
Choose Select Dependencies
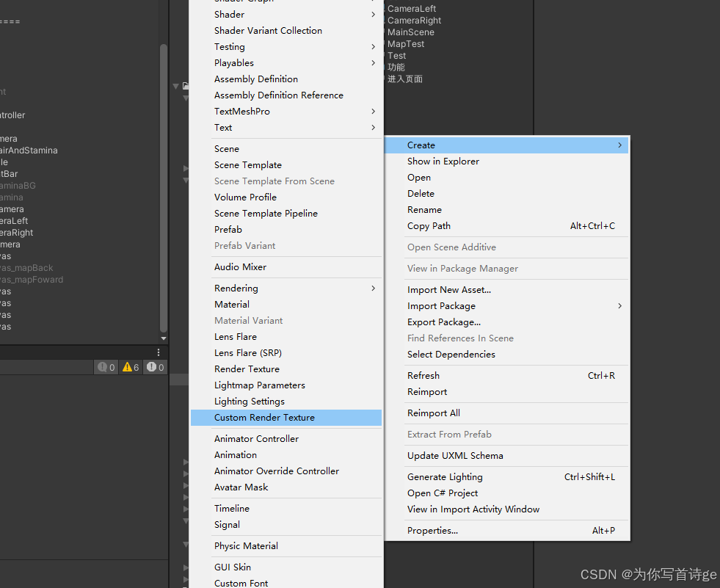(x=507, y=355)
